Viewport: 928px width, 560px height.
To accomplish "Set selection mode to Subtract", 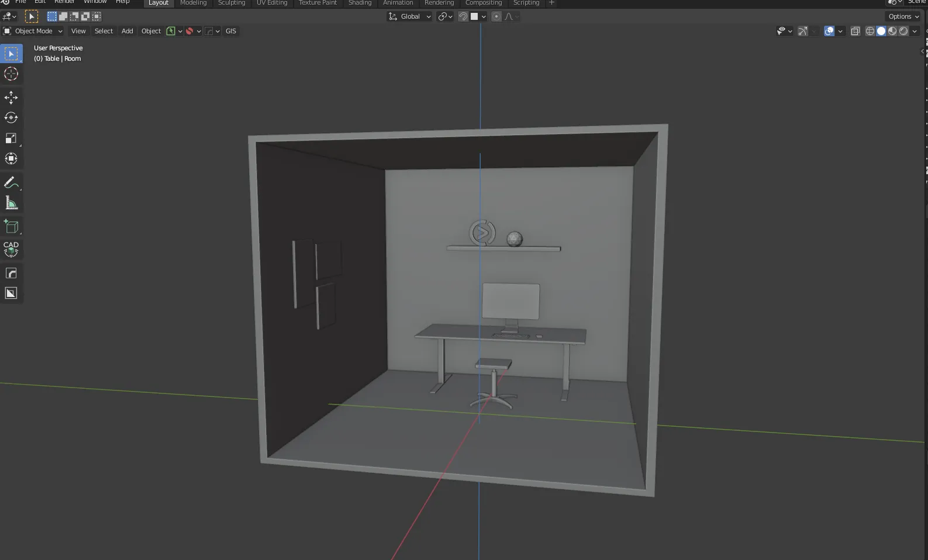I will pyautogui.click(x=74, y=16).
